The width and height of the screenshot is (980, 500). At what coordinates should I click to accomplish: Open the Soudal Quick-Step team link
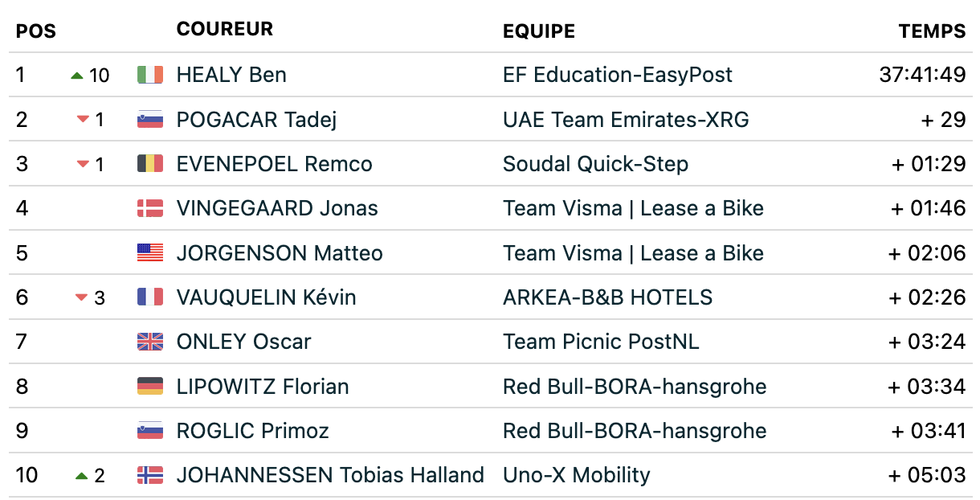pos(595,164)
